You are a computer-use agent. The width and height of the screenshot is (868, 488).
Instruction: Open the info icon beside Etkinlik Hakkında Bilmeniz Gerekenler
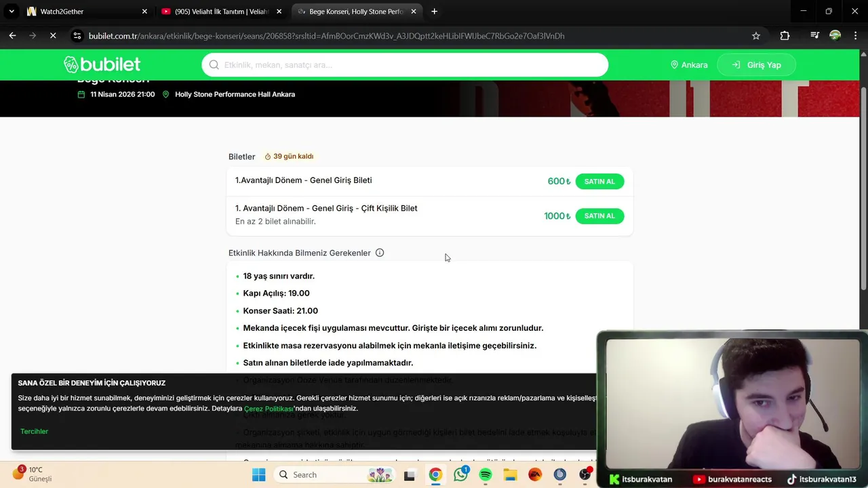(x=380, y=253)
